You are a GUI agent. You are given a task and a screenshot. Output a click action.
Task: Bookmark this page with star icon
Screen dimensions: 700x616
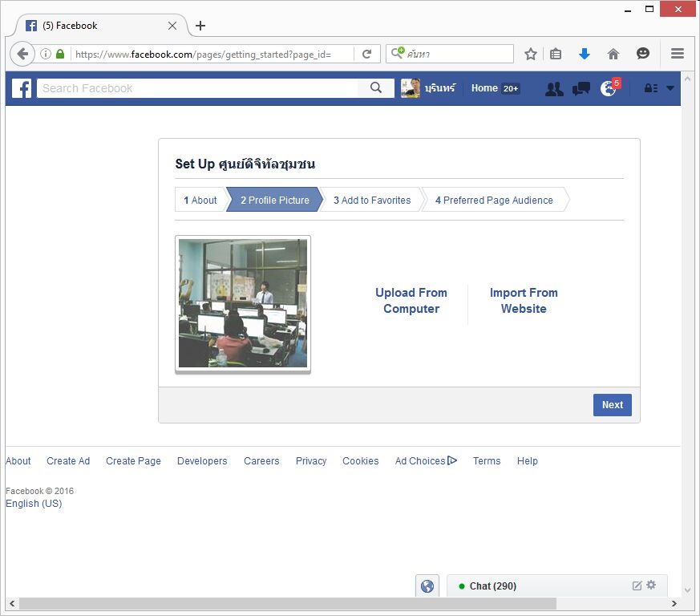click(x=531, y=54)
